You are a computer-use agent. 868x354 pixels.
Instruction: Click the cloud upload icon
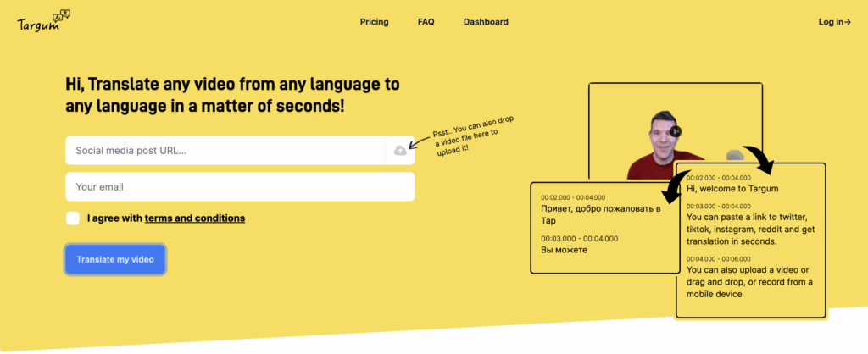(x=400, y=151)
